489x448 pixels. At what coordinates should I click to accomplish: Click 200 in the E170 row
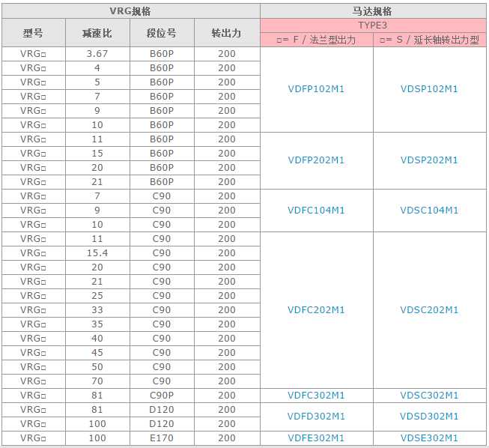pyautogui.click(x=227, y=438)
